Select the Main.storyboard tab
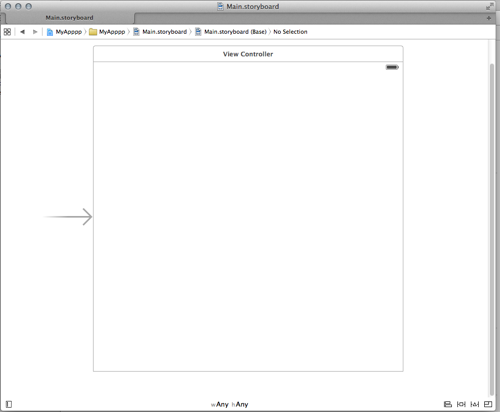 coord(69,18)
